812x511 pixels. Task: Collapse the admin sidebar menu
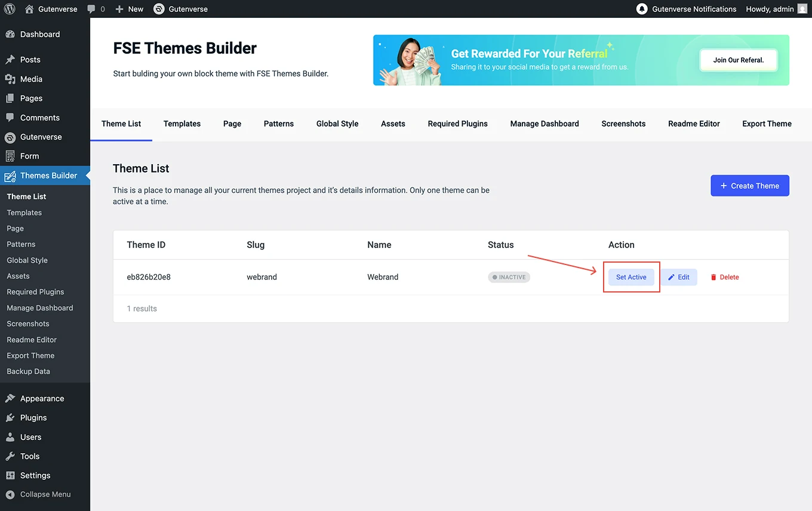pyautogui.click(x=45, y=494)
